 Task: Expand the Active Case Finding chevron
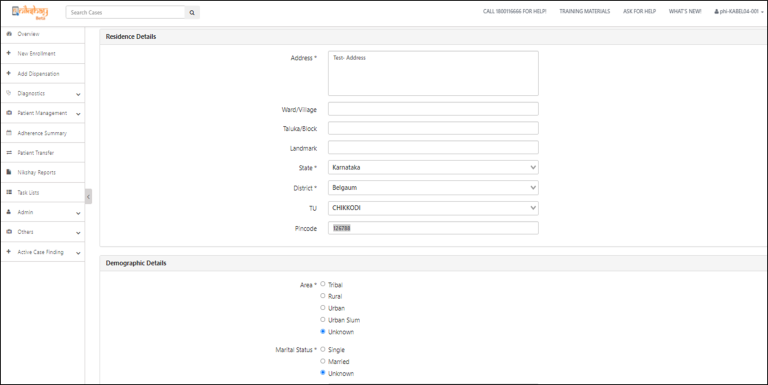[78, 253]
